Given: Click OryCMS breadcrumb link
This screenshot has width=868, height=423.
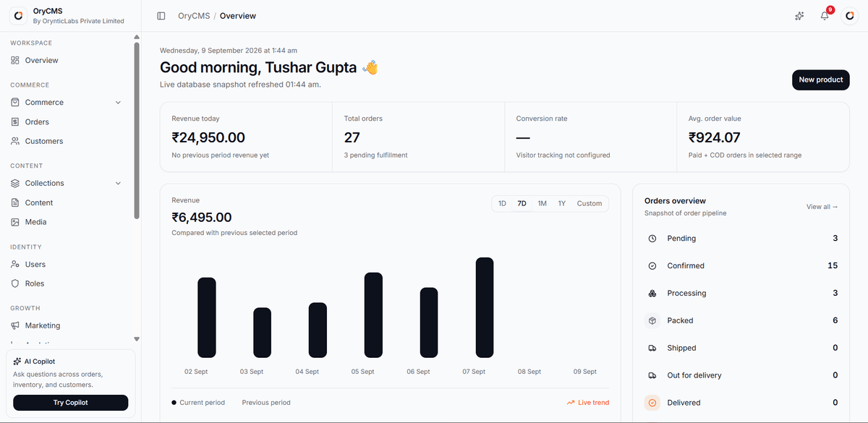Looking at the screenshot, I should [193, 16].
